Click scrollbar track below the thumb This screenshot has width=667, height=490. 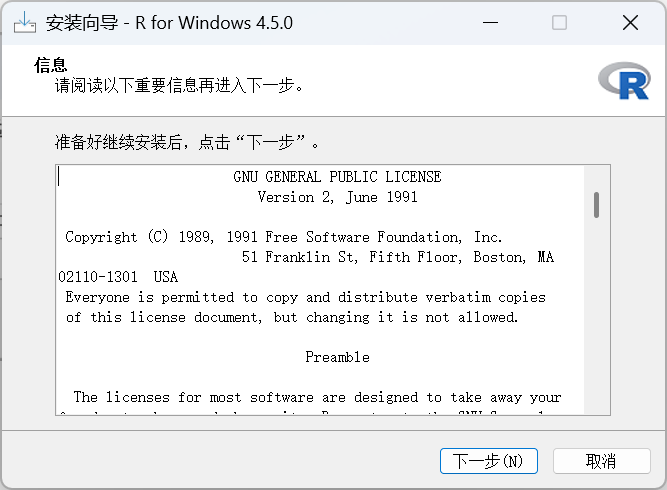pyautogui.click(x=596, y=315)
